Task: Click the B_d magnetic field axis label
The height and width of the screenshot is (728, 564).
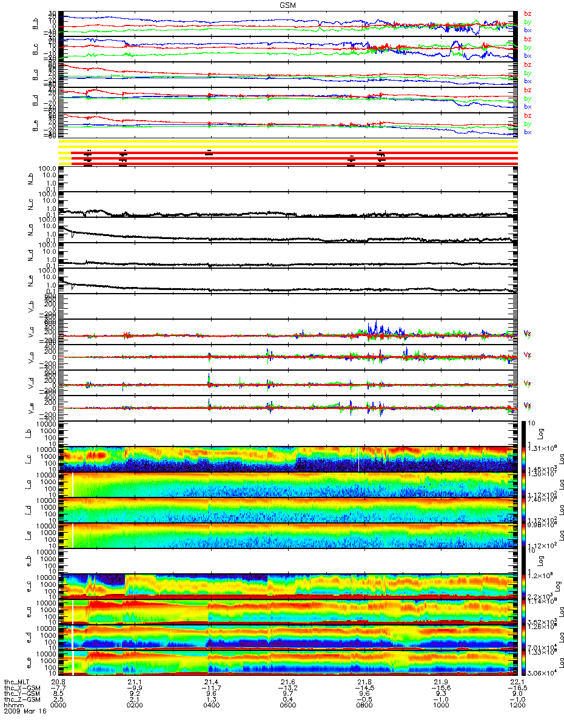Action: coord(36,101)
